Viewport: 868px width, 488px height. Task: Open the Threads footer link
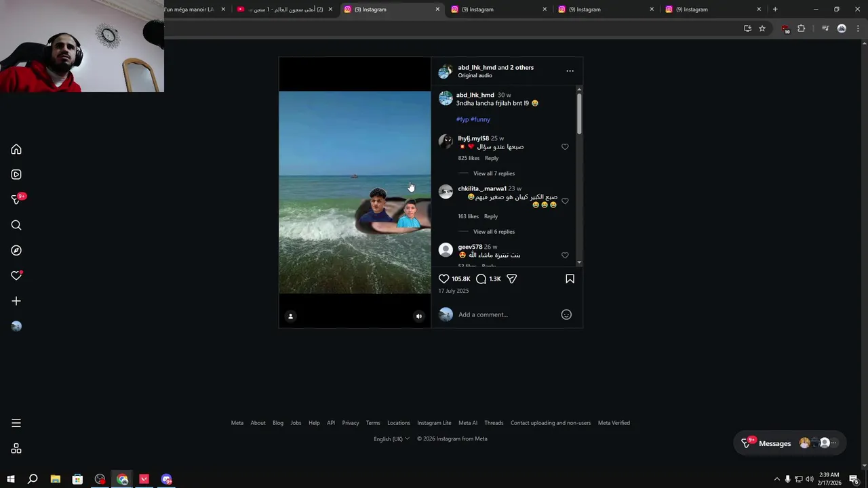point(494,423)
